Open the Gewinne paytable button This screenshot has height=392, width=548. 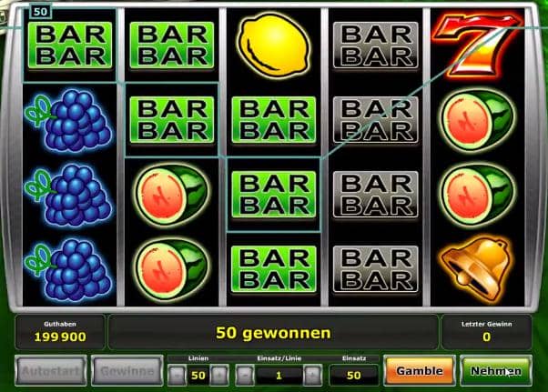127,371
